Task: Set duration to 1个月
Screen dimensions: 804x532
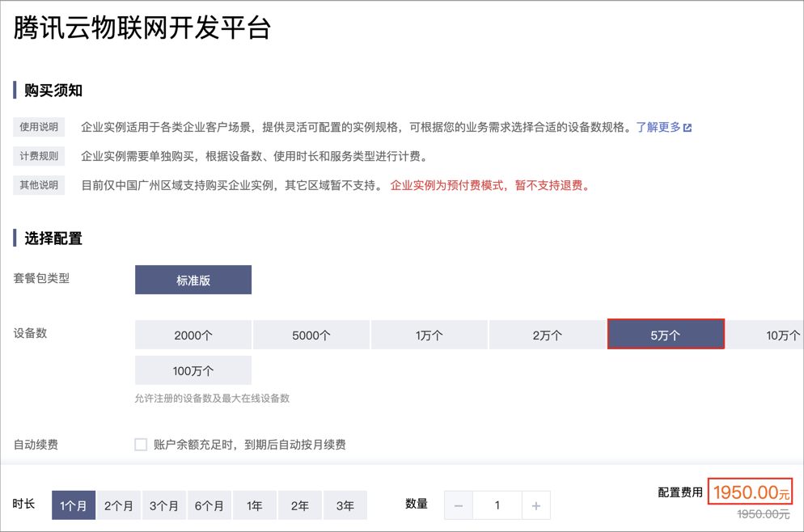Action: [74, 505]
